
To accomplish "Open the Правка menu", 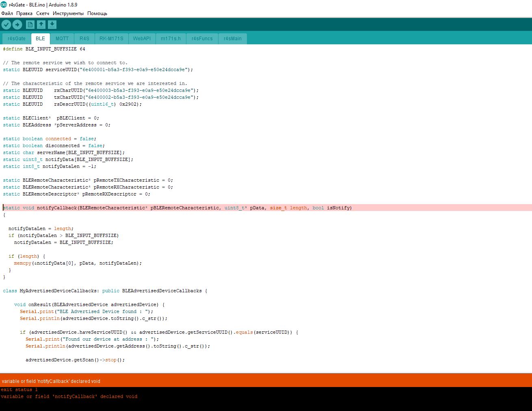I will (24, 13).
